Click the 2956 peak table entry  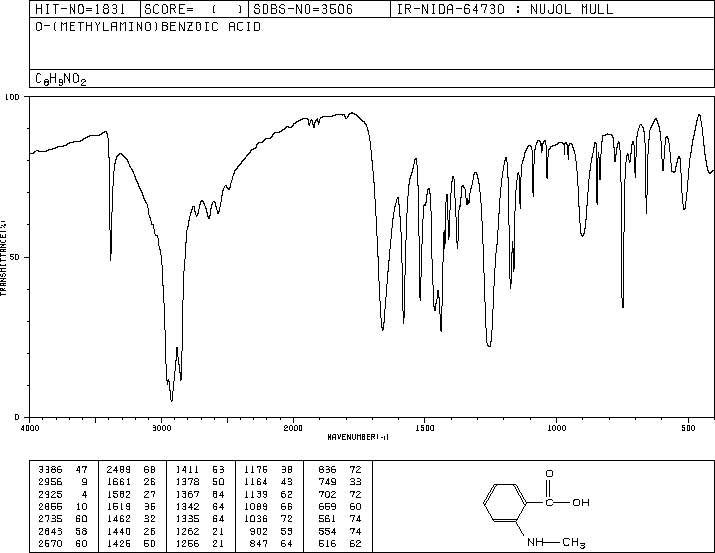click(x=63, y=482)
